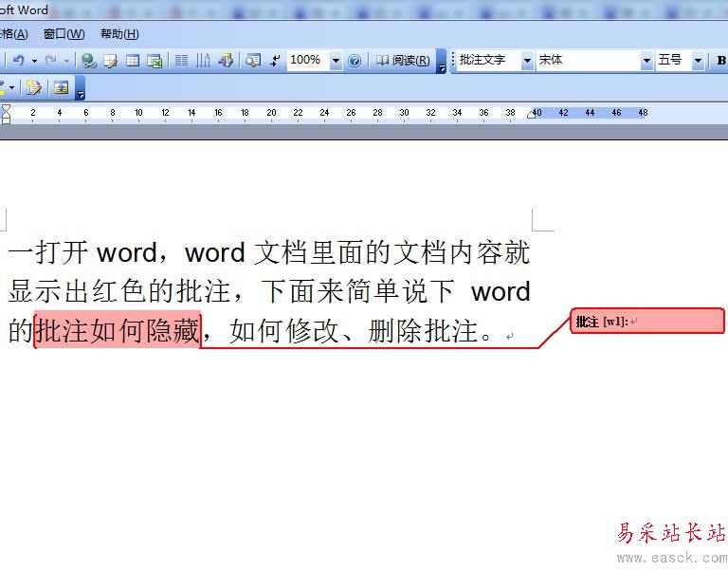Click highlighted text 批注如何隐藏
Viewport: 728px width, 572px height.
click(x=118, y=330)
